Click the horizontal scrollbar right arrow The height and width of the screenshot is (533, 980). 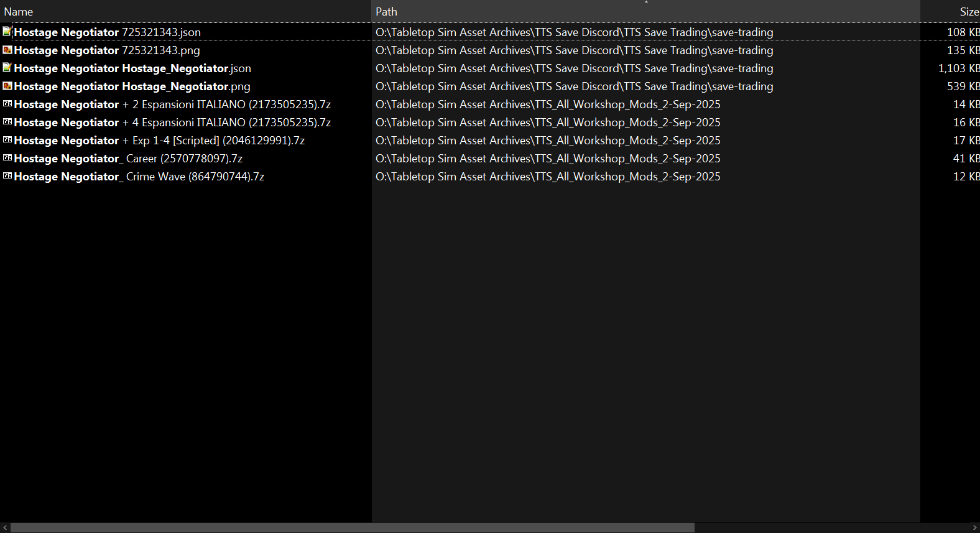coord(974,527)
